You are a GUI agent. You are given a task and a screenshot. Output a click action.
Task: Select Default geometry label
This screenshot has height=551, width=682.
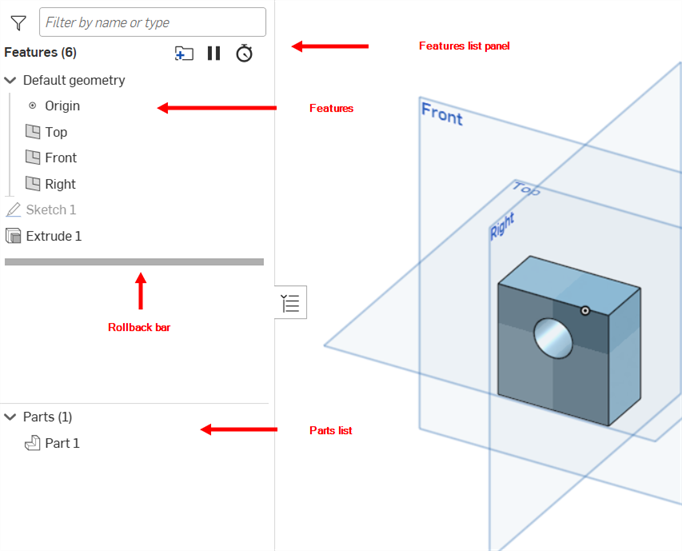pyautogui.click(x=74, y=80)
